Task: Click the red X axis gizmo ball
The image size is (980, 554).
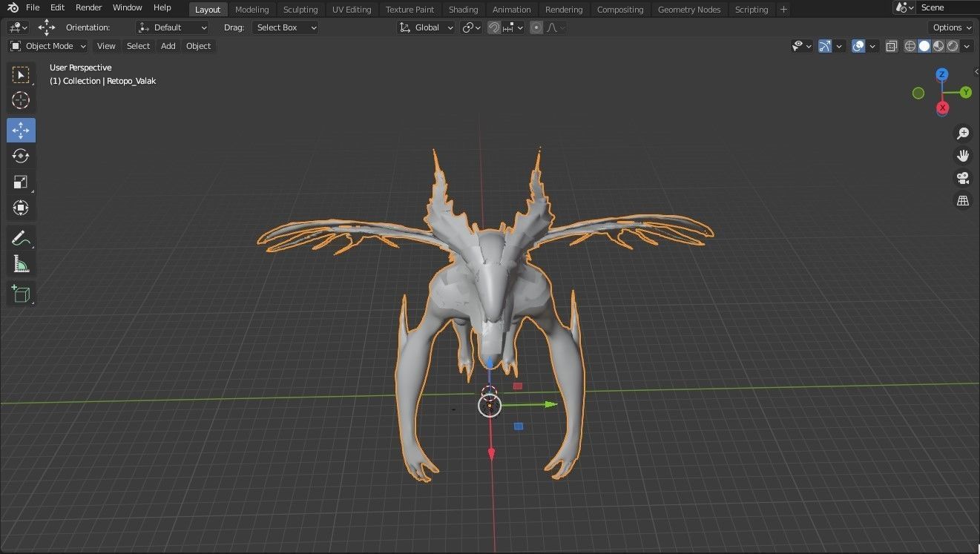Action: pos(943,108)
